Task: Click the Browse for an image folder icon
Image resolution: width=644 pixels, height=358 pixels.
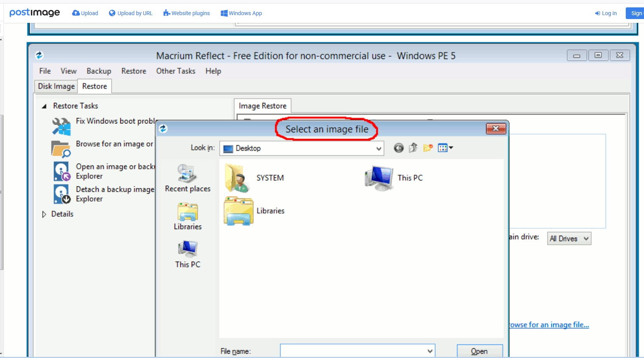Action: [x=61, y=149]
